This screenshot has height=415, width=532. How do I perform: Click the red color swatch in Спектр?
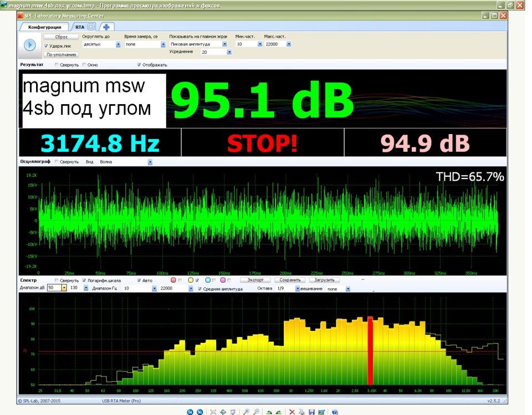[x=173, y=280]
